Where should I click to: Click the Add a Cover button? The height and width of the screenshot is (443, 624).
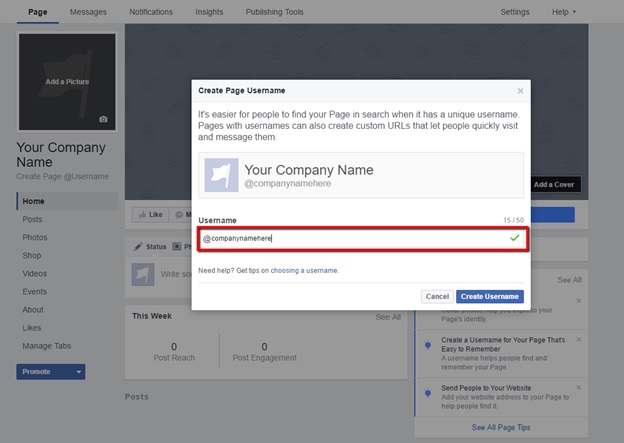click(x=554, y=185)
